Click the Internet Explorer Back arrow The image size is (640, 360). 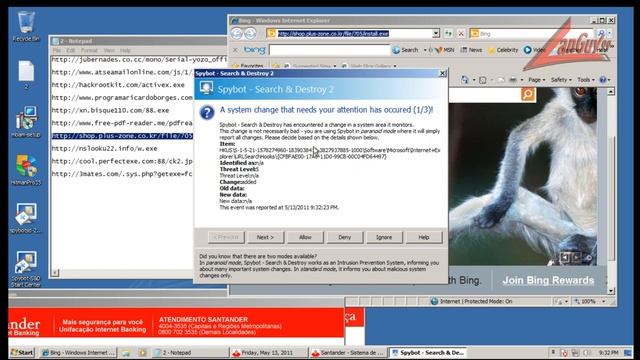[x=237, y=33]
